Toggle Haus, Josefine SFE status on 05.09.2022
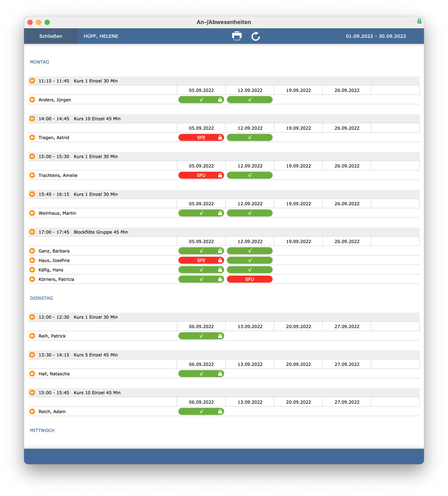Viewport: 448px width, 496px height. pos(201,260)
